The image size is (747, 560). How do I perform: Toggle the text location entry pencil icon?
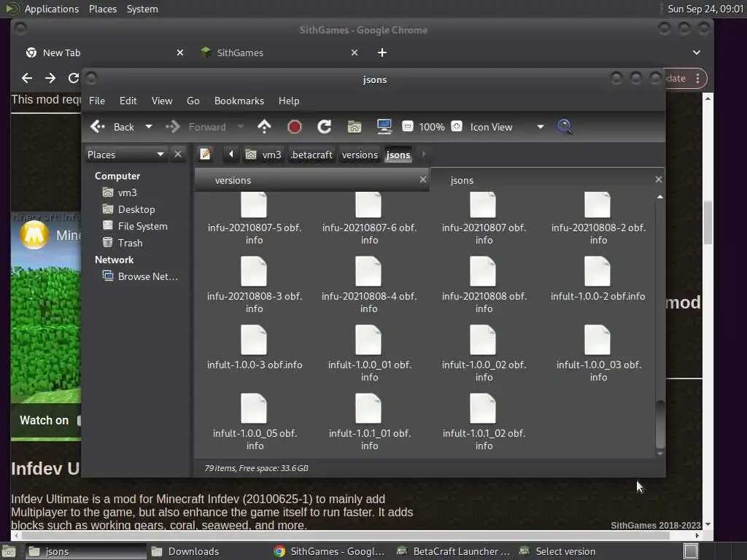[205, 155]
